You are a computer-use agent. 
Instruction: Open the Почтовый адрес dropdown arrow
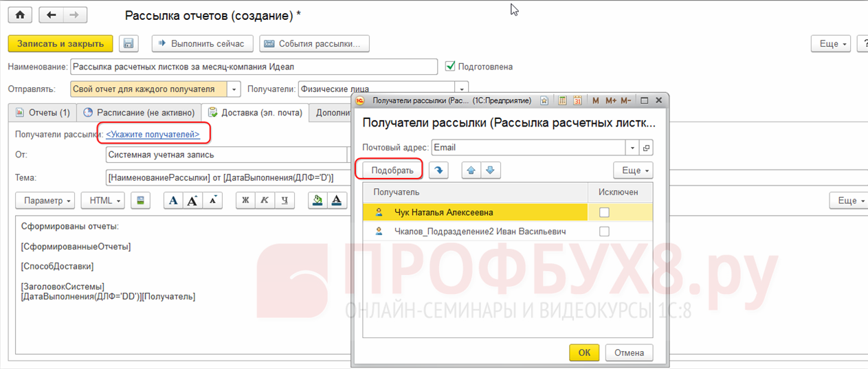(x=632, y=148)
